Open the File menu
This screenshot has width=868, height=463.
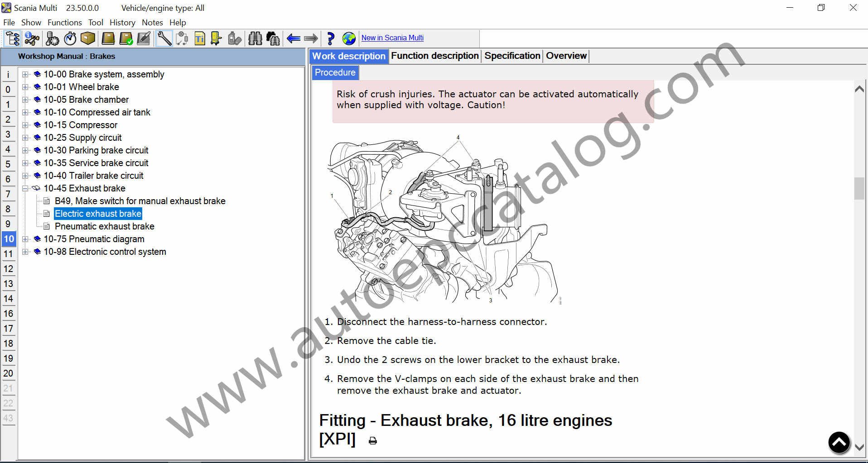(x=9, y=23)
